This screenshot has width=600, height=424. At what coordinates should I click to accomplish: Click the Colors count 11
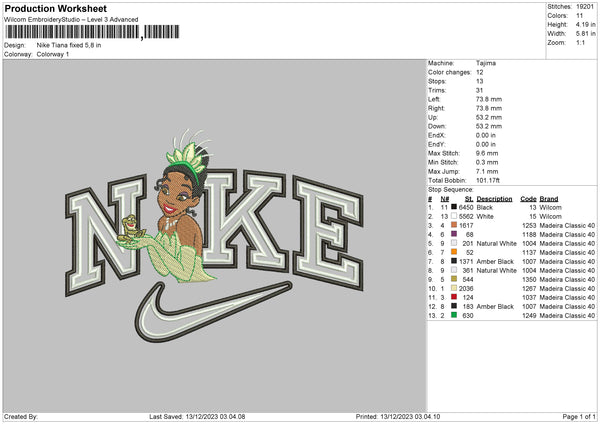[x=579, y=16]
